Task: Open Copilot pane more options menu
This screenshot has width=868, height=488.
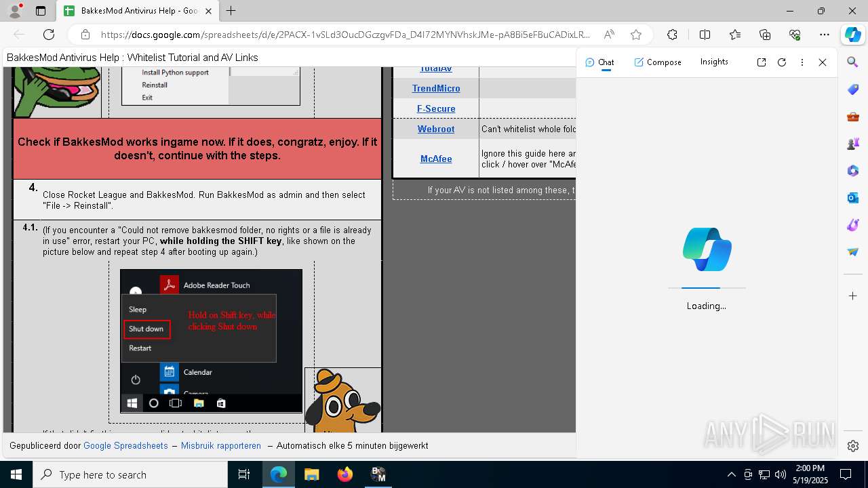Action: click(x=802, y=62)
